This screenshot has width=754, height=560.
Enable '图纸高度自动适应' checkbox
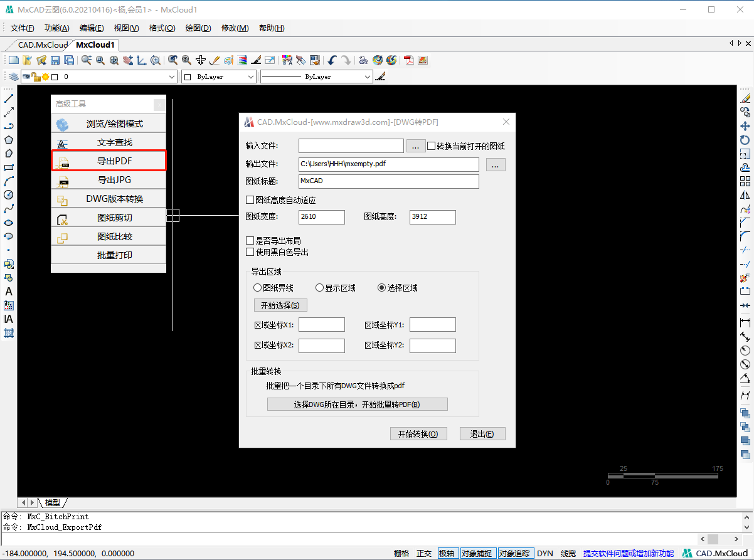(x=250, y=200)
